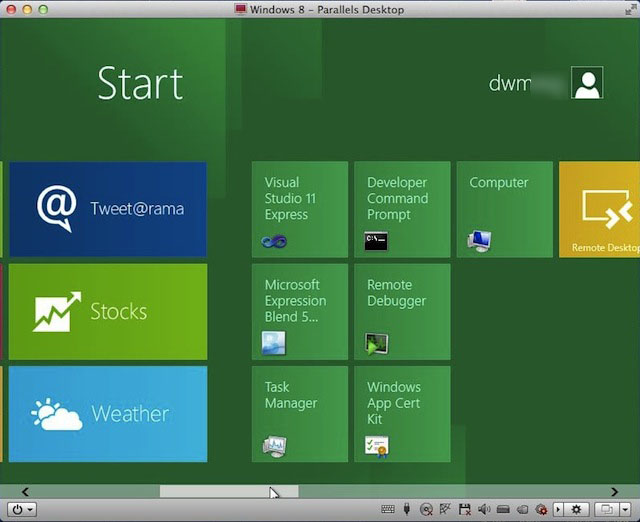Collapse status icons with triangle arrow
The width and height of the screenshot is (640, 522).
558,509
